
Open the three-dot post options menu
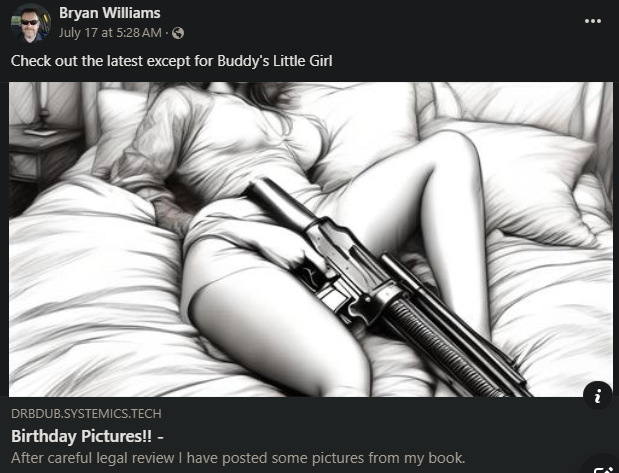pyautogui.click(x=593, y=21)
